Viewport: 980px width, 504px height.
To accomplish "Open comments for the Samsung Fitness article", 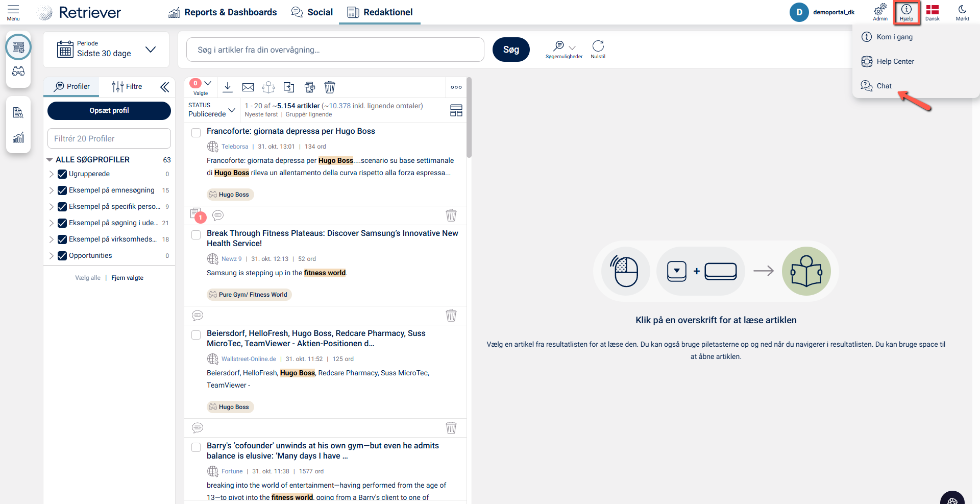I will tap(198, 315).
